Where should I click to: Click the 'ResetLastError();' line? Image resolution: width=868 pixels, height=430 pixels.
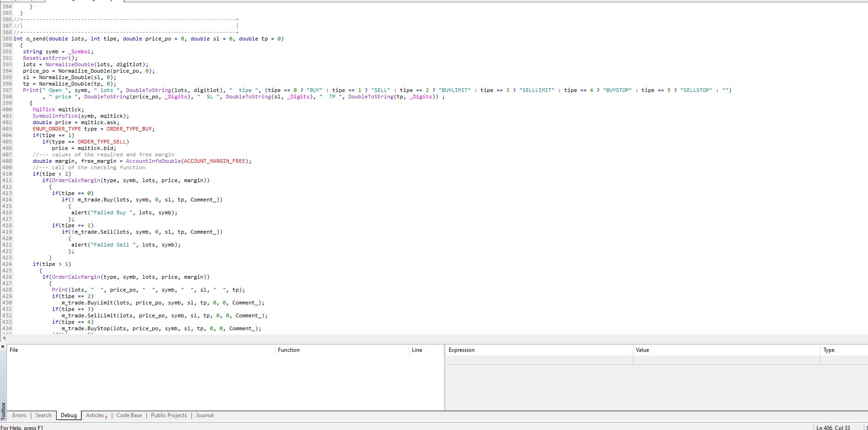(x=50, y=58)
